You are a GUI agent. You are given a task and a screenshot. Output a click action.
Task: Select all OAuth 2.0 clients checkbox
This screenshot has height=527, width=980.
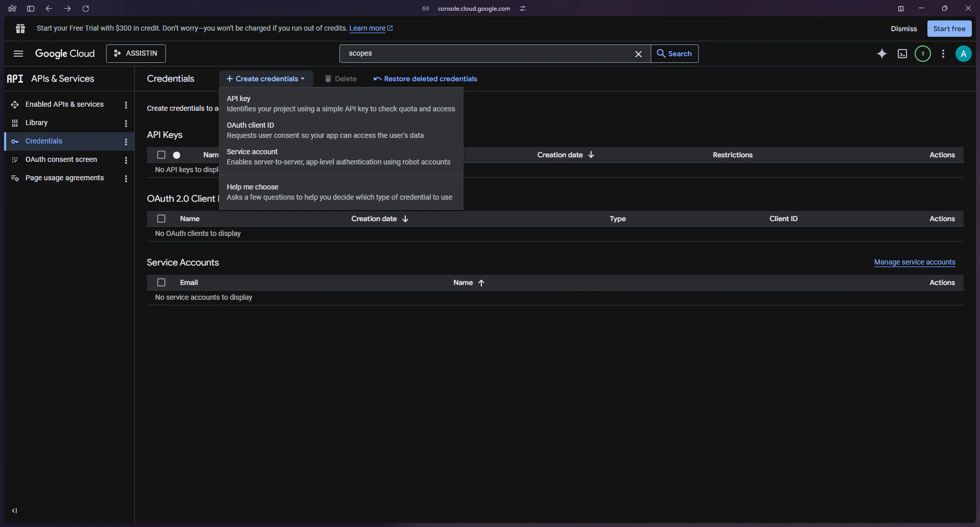point(161,219)
